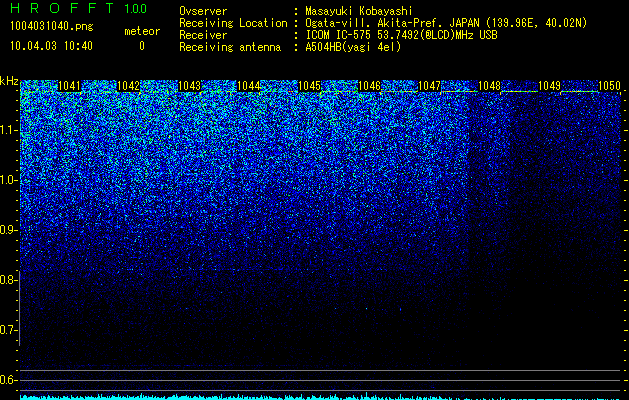The height and width of the screenshot is (400, 629).
Task: Click the 1047 time marker
Action: 429,86
